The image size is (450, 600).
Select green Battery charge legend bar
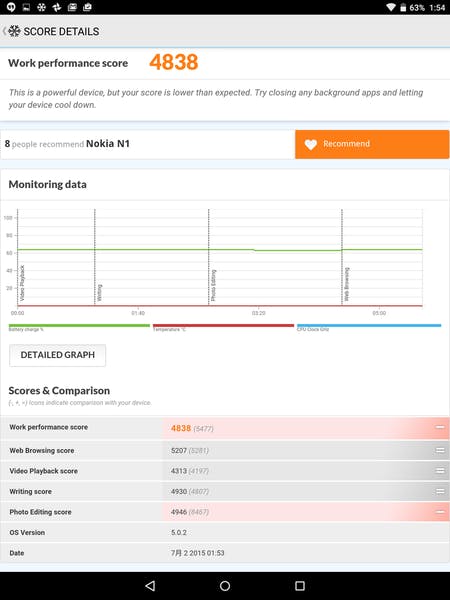click(79, 326)
